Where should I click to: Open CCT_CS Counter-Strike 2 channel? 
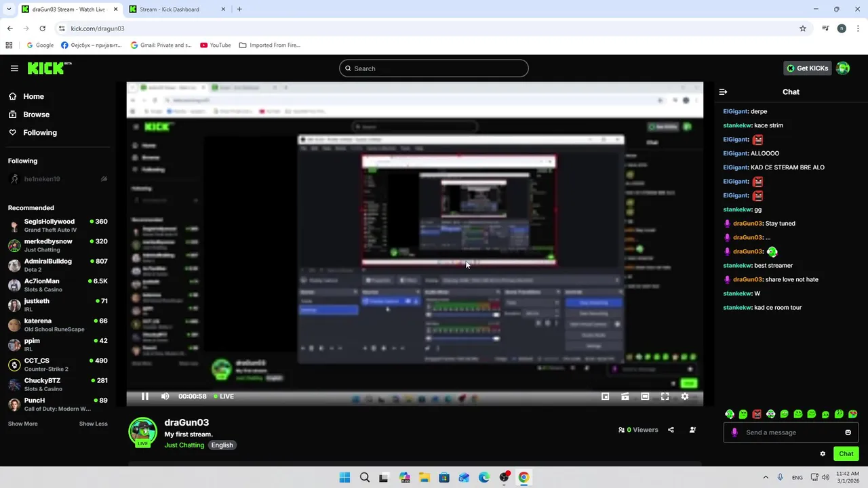[x=58, y=365]
